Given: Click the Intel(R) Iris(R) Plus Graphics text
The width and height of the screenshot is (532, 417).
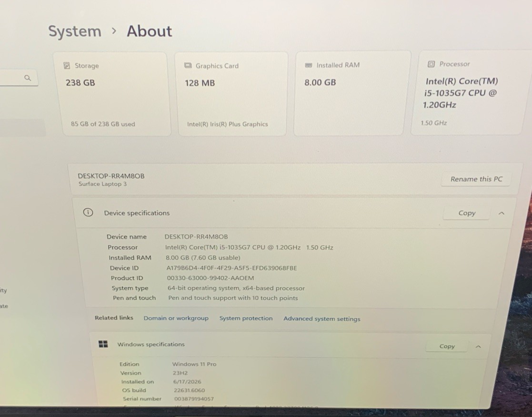Looking at the screenshot, I should pyautogui.click(x=227, y=124).
